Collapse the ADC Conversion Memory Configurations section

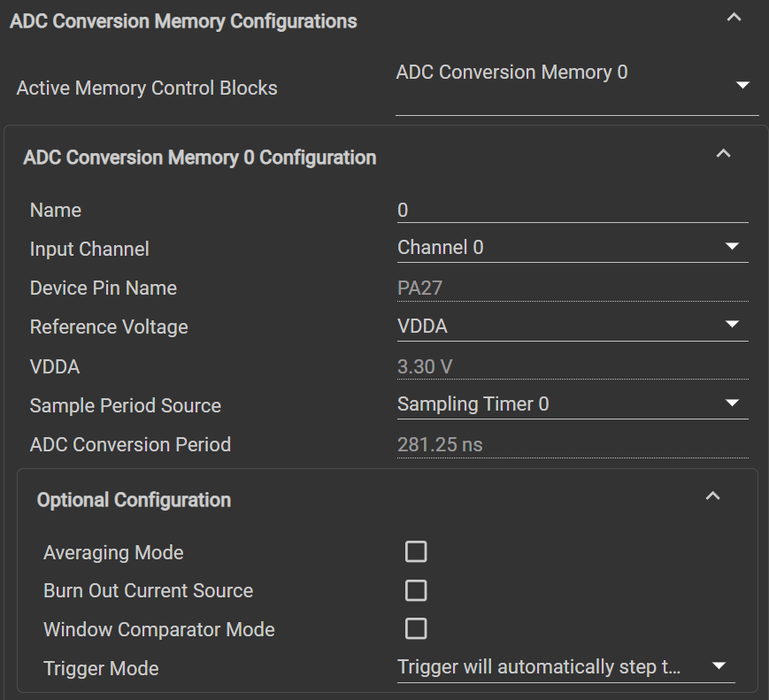[x=734, y=18]
